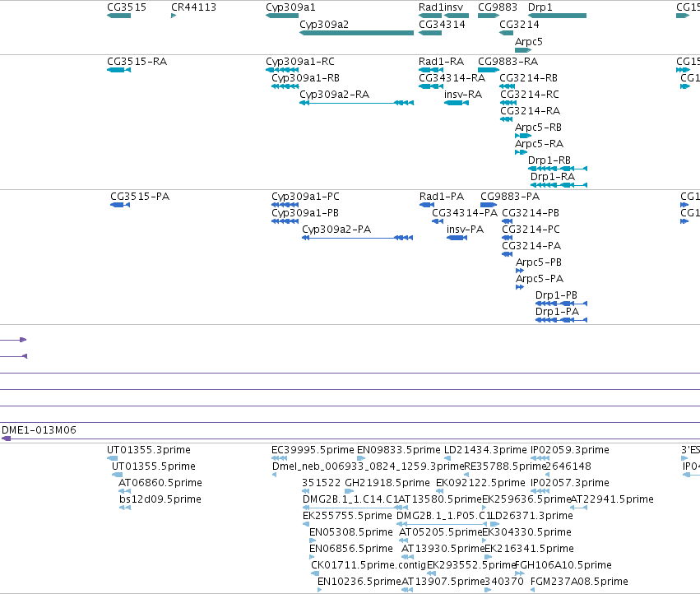
Task: Select the Arpc5-PB protein label
Action: 539,262
